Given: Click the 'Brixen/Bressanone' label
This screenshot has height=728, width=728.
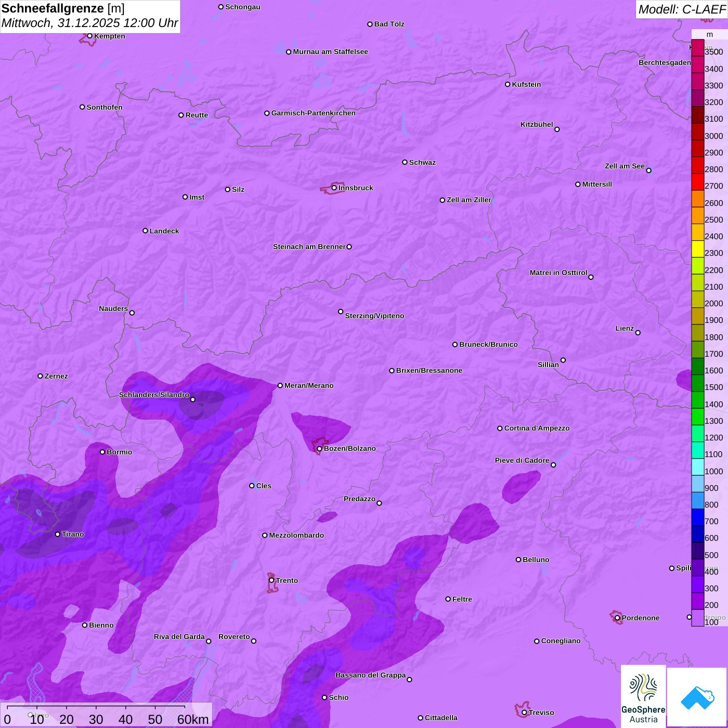Looking at the screenshot, I should tap(429, 370).
